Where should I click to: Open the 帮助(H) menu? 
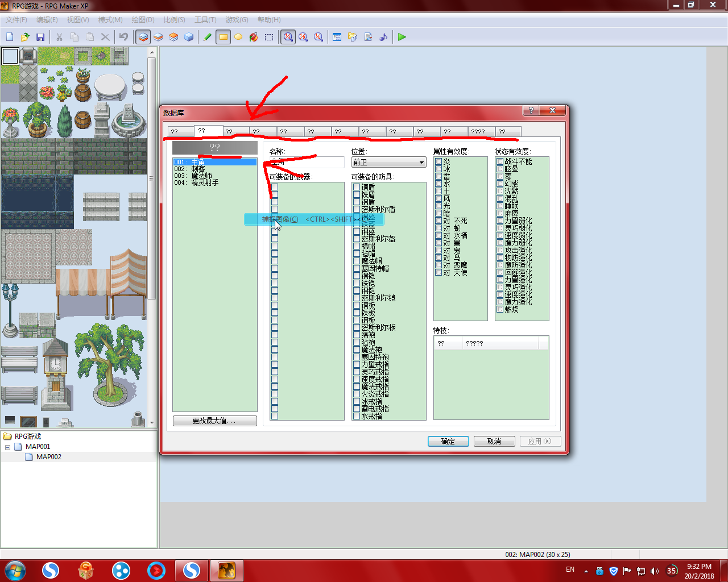pyautogui.click(x=269, y=19)
